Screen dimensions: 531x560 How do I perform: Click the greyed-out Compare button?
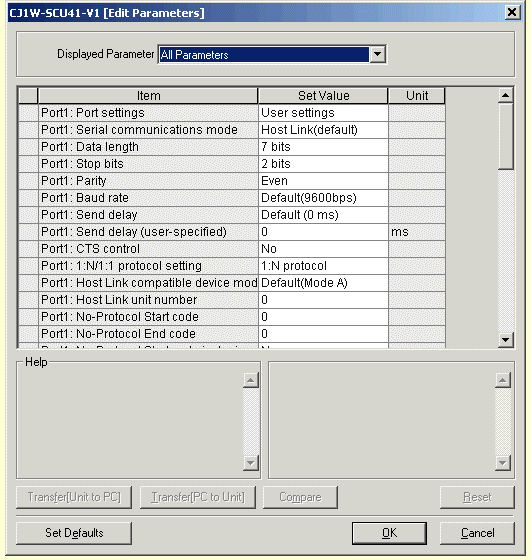coord(300,497)
